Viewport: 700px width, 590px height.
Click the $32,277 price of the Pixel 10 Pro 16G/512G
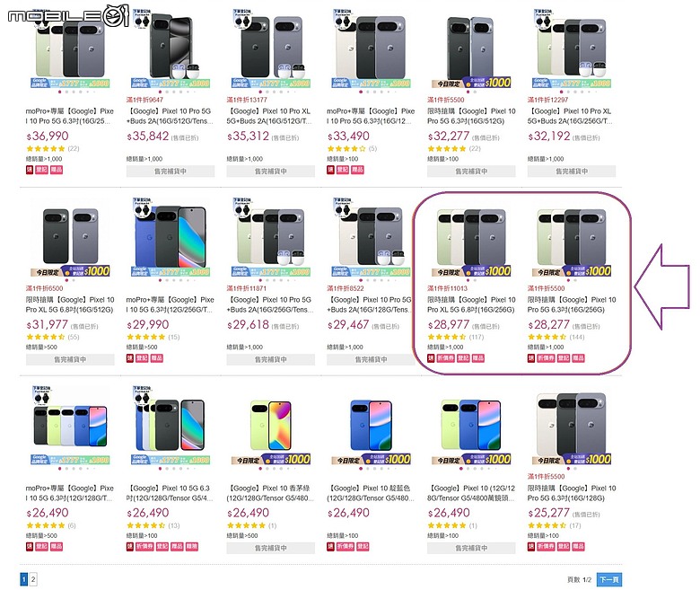point(448,136)
